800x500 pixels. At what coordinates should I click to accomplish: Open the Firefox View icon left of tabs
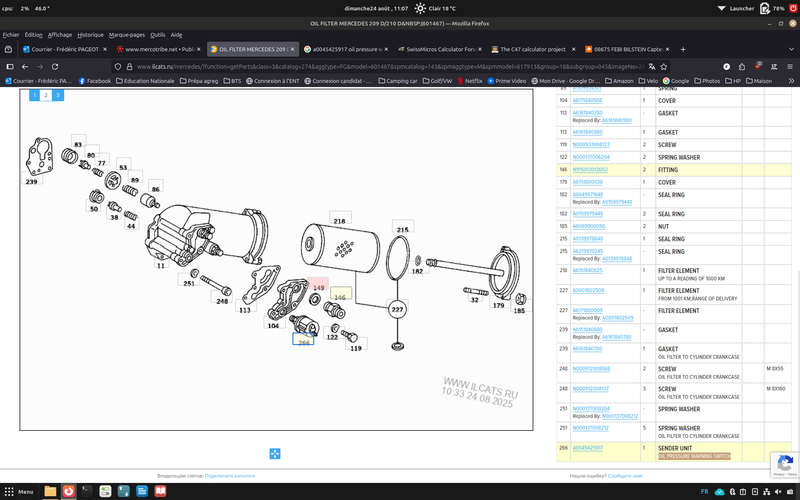coord(8,49)
